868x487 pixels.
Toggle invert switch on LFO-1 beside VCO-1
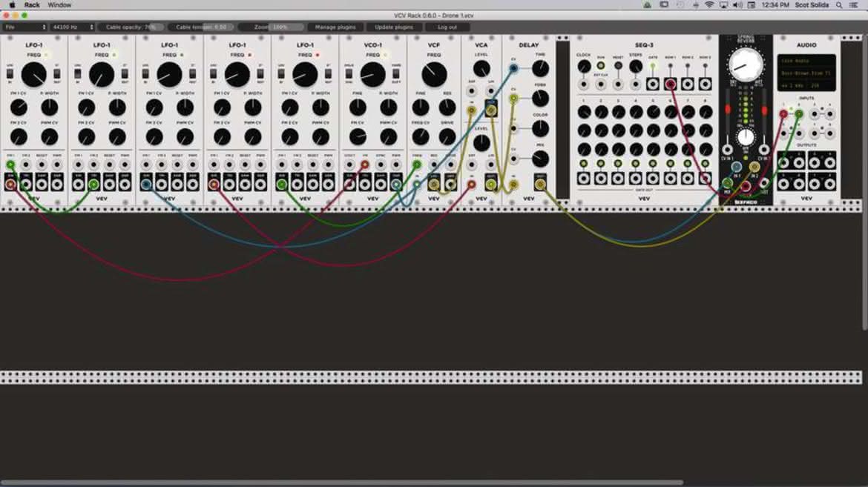[328, 73]
